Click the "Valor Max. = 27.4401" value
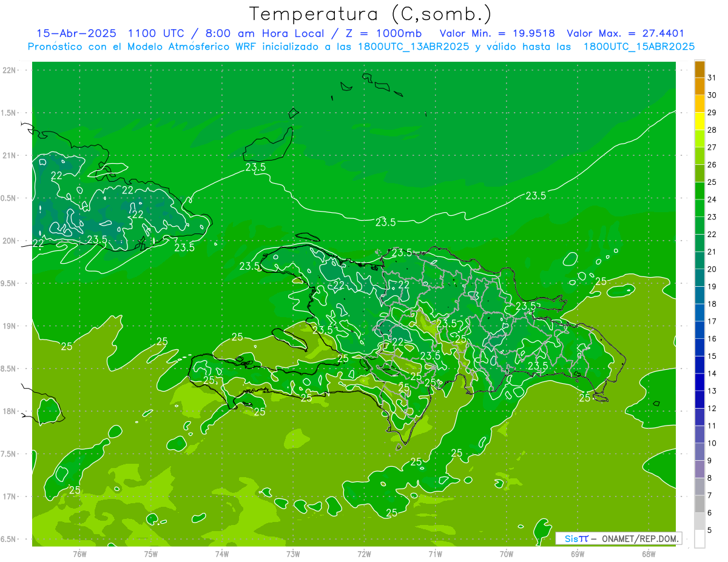 click(625, 33)
